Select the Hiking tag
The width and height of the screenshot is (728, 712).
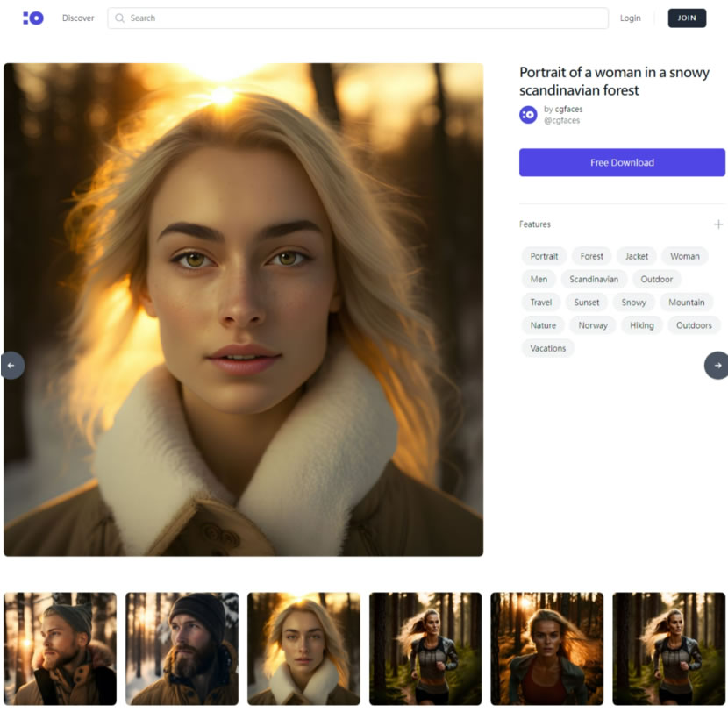click(642, 325)
